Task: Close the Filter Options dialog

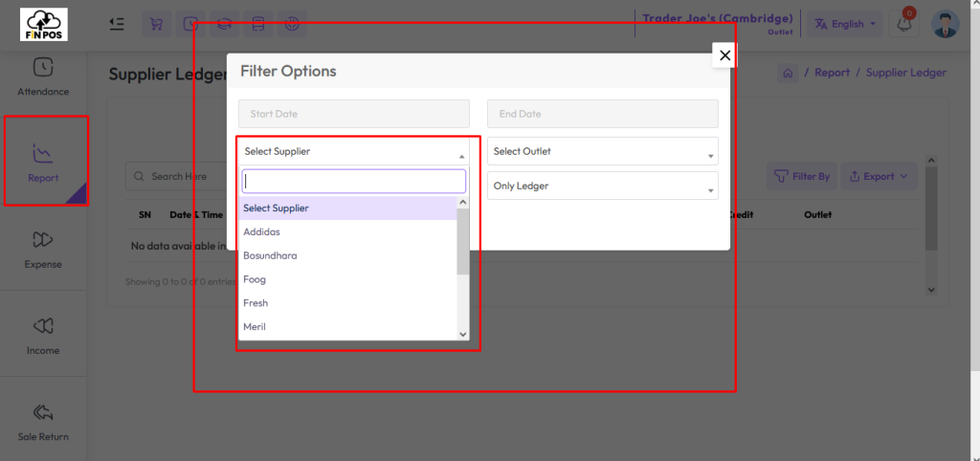Action: click(724, 55)
